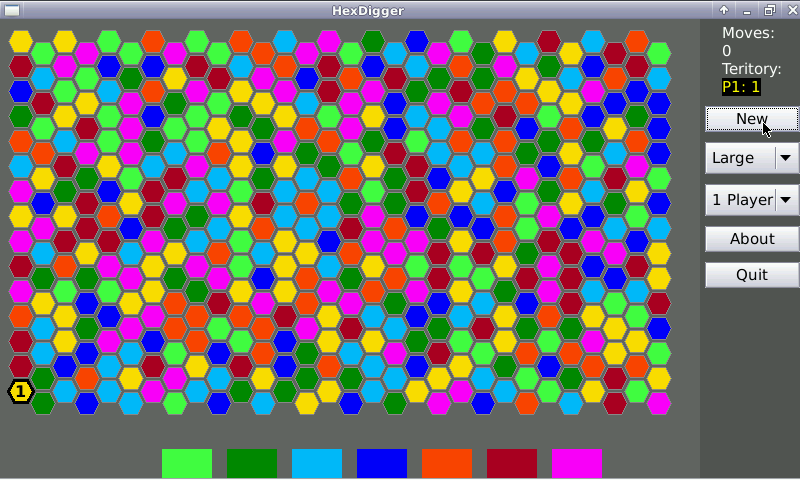Close the HexDigger window

(792, 10)
